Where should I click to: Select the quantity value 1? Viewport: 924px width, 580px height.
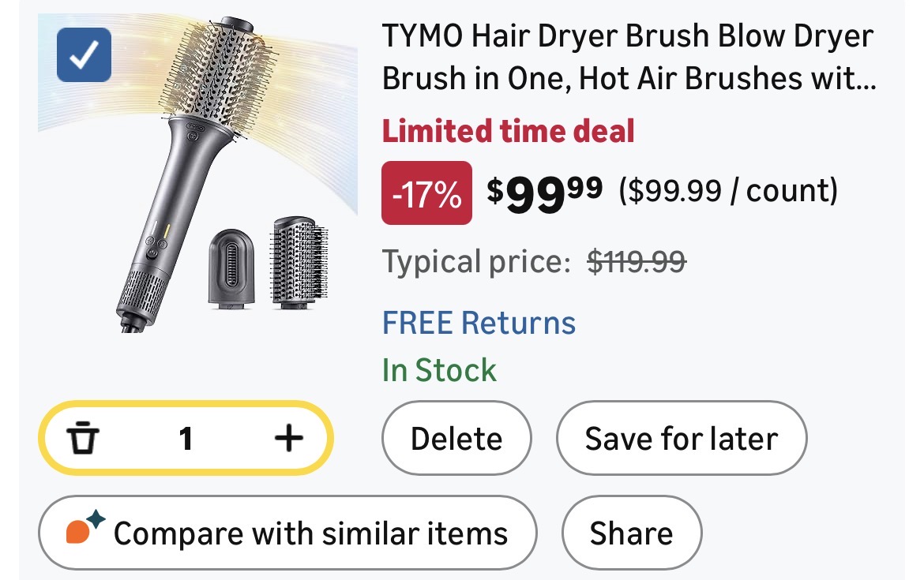[x=186, y=438]
